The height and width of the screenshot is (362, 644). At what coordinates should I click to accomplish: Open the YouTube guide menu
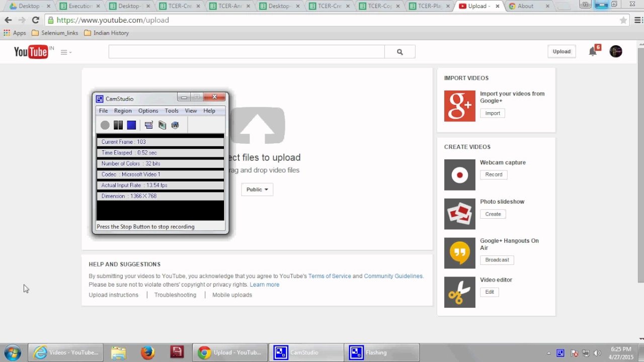click(66, 52)
